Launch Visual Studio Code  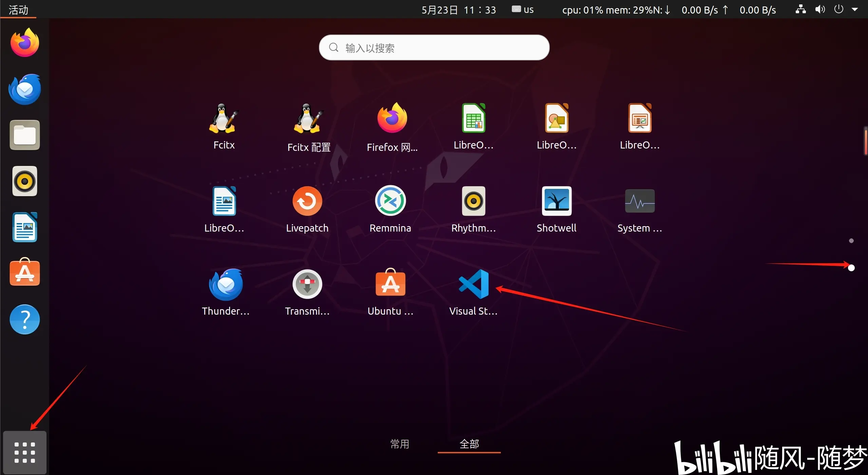coord(474,293)
